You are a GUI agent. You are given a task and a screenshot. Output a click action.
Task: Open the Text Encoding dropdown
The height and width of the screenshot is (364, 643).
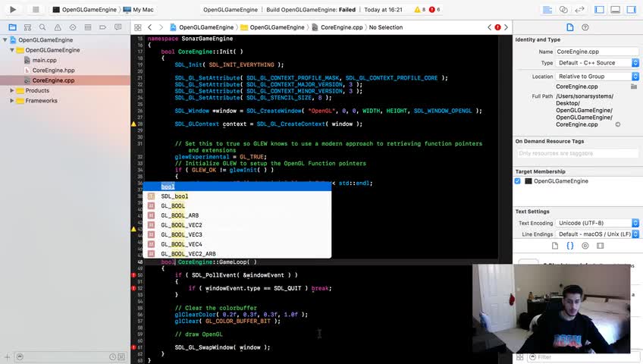coord(597,223)
